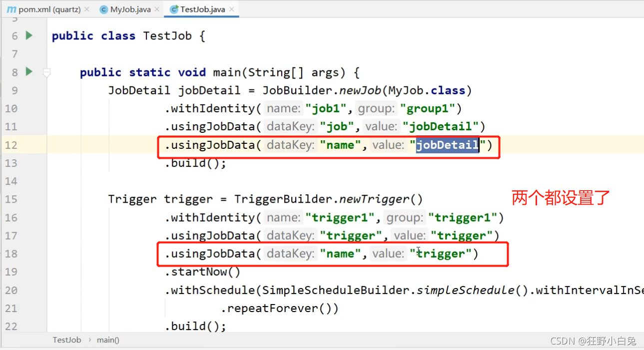This screenshot has height=350, width=644.
Task: Click line number 18 in gutter
Action: (x=11, y=254)
